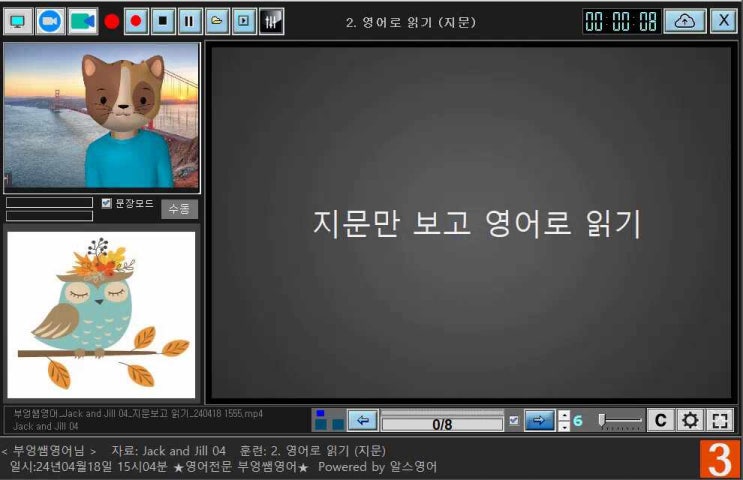Open the folder icon in the toolbar

tap(217, 20)
